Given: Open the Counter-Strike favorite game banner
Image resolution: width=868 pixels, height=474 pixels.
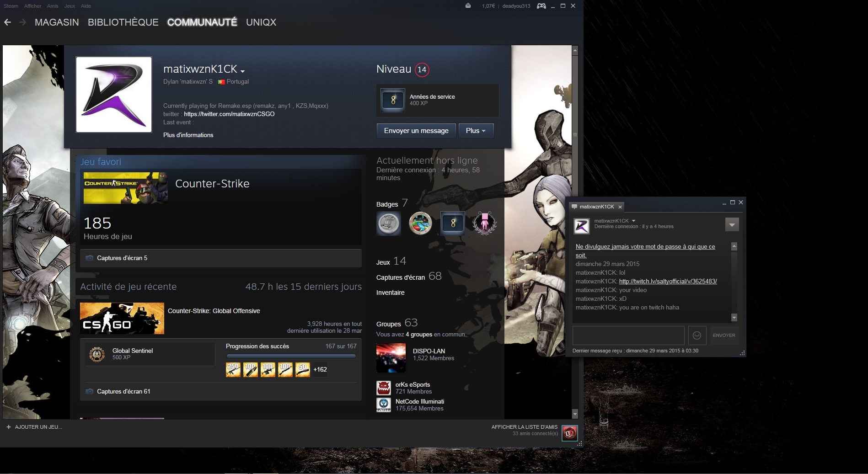Looking at the screenshot, I should click(125, 188).
